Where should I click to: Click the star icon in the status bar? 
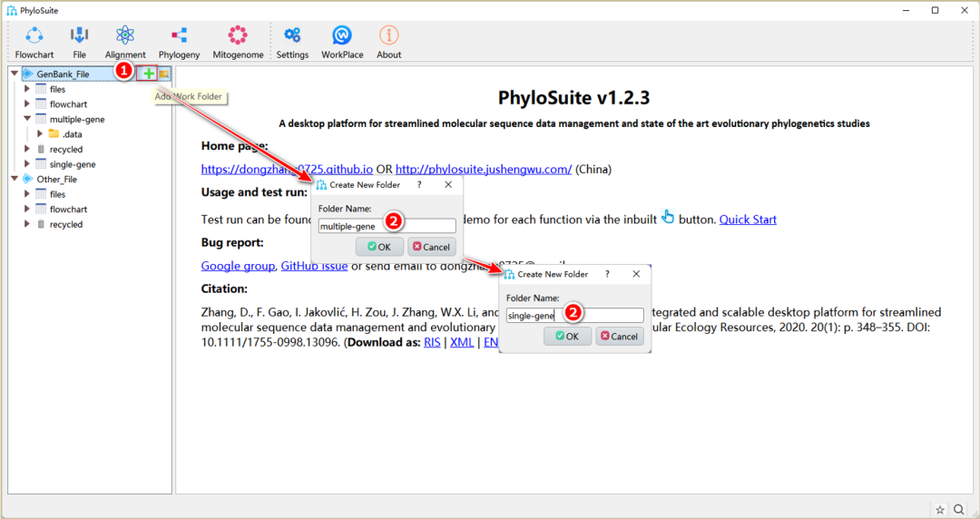pyautogui.click(x=939, y=510)
